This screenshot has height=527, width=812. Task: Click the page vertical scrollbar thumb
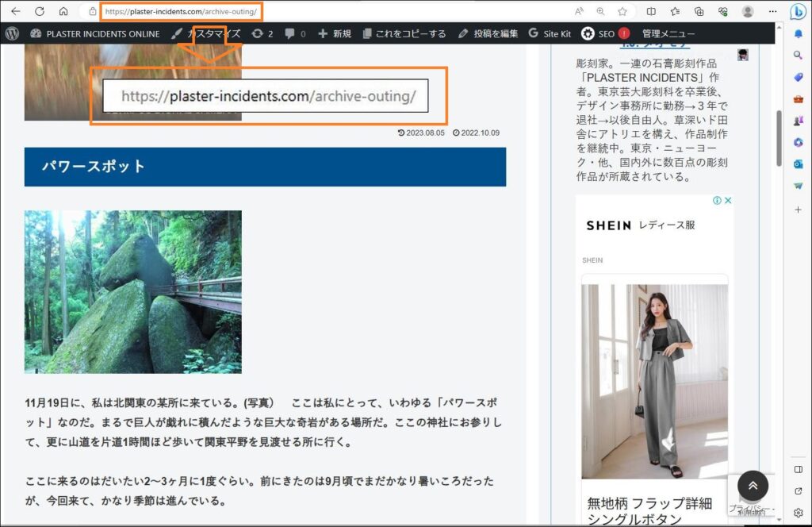coord(779,138)
